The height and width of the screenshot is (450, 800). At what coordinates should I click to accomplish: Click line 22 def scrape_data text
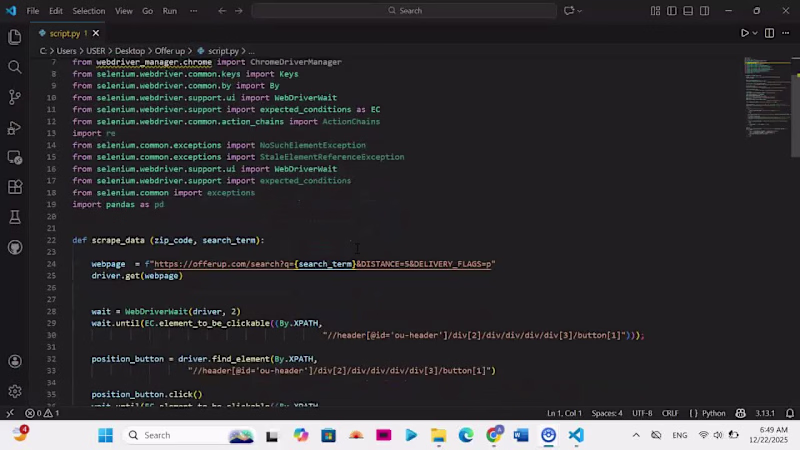click(x=168, y=240)
